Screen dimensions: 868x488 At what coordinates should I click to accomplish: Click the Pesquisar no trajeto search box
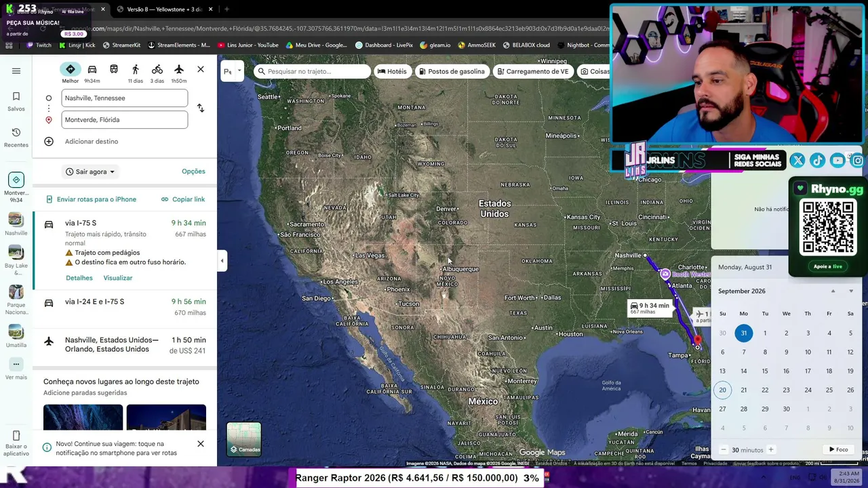point(312,71)
